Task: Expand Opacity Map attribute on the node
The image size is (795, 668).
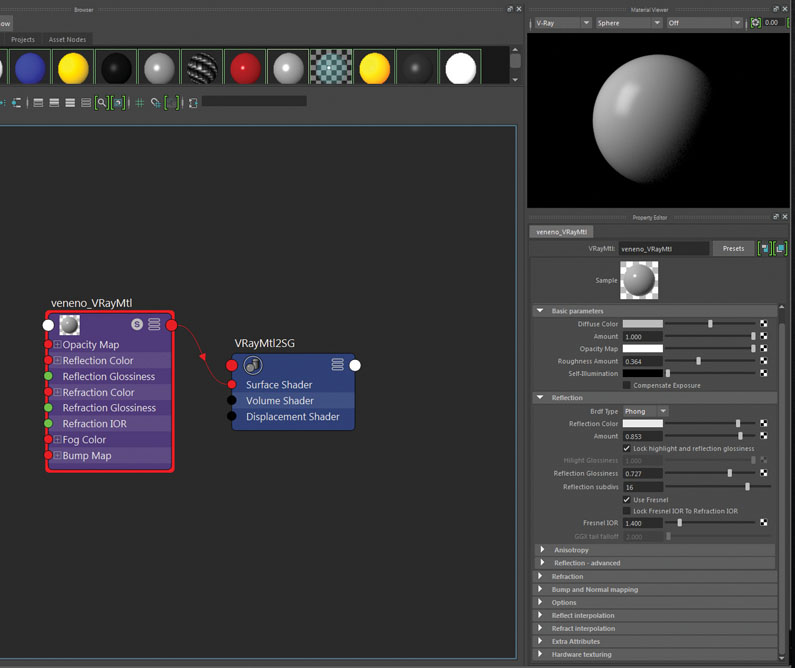Action: click(57, 345)
